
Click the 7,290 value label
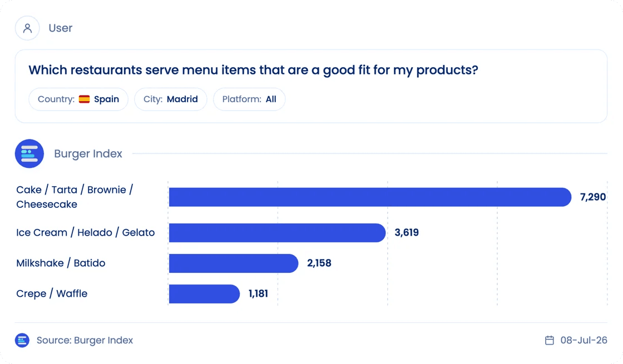pos(593,197)
